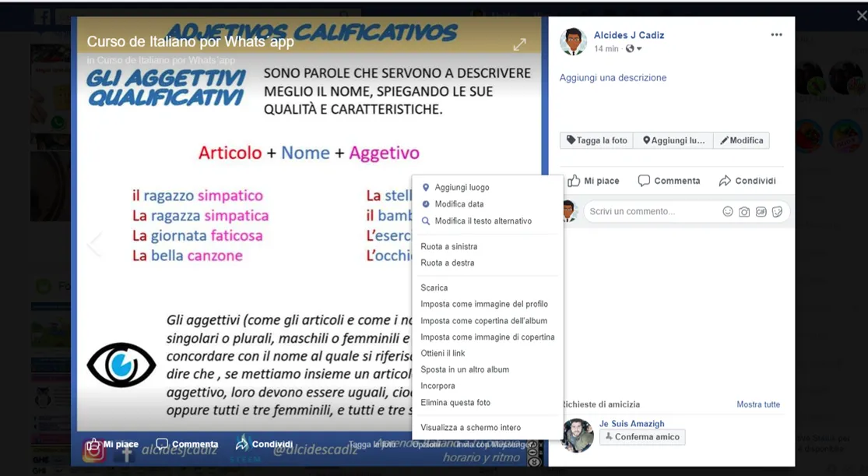The image size is (868, 476).
Task: Click the Tagga la foto button
Action: point(597,140)
